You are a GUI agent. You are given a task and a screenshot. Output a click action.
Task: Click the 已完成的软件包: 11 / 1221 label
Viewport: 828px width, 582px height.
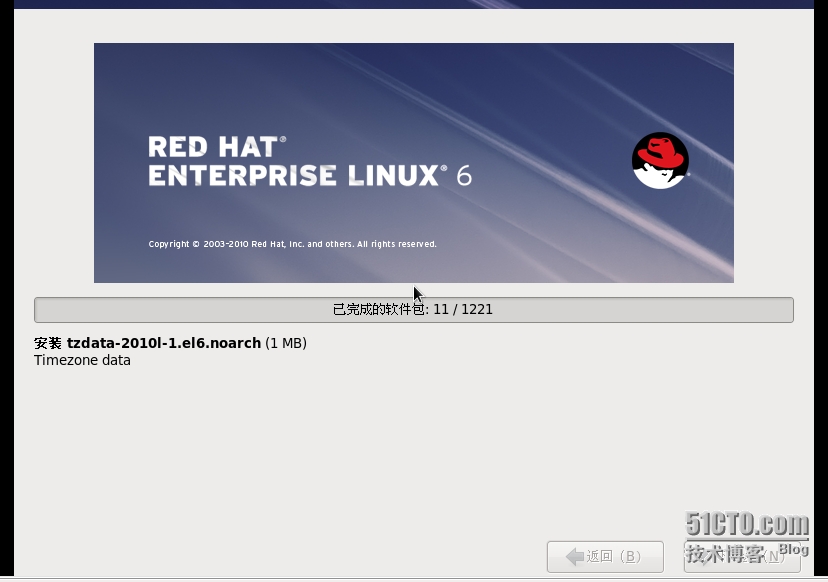412,309
